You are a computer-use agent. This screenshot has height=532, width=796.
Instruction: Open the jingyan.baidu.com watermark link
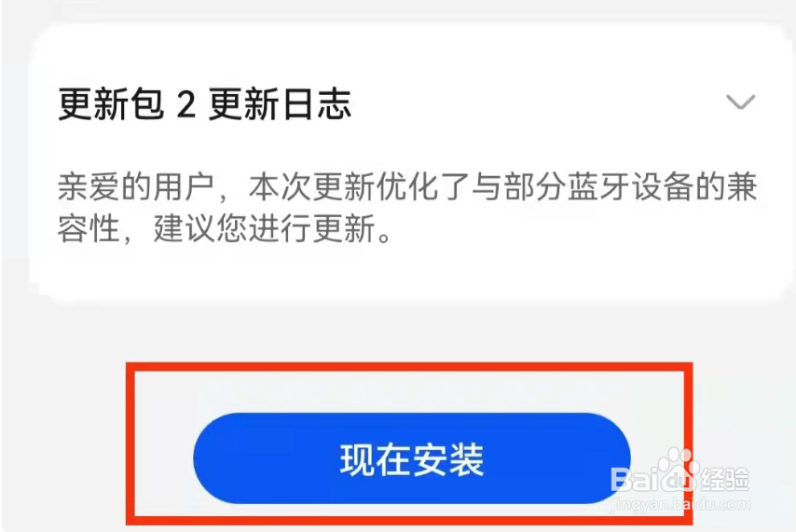[679, 504]
